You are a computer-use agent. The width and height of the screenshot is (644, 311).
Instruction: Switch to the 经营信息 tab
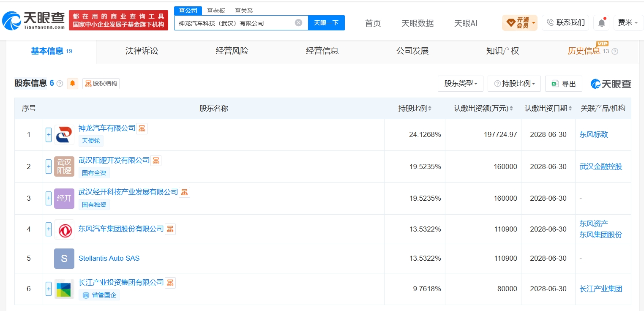click(322, 51)
